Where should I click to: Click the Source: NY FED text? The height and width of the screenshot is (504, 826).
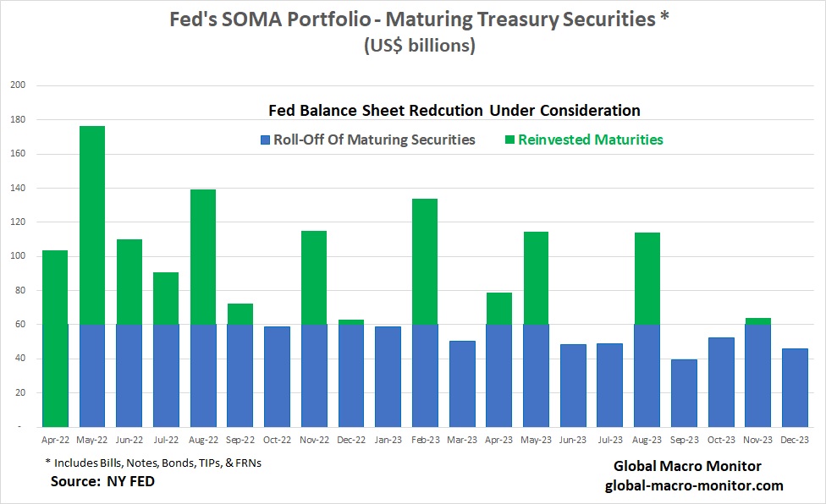tap(102, 481)
